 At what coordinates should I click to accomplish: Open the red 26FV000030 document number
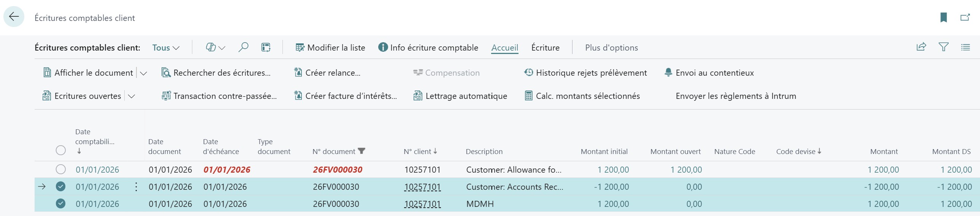tap(338, 170)
